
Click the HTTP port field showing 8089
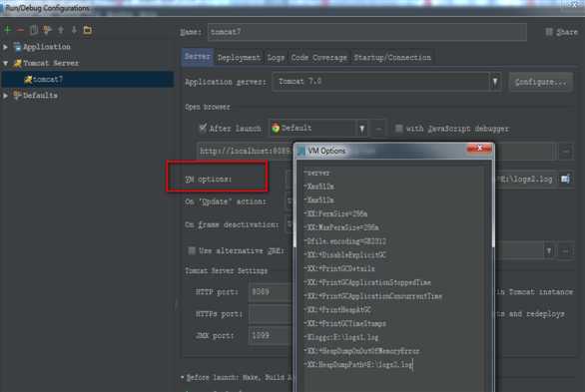tap(271, 292)
